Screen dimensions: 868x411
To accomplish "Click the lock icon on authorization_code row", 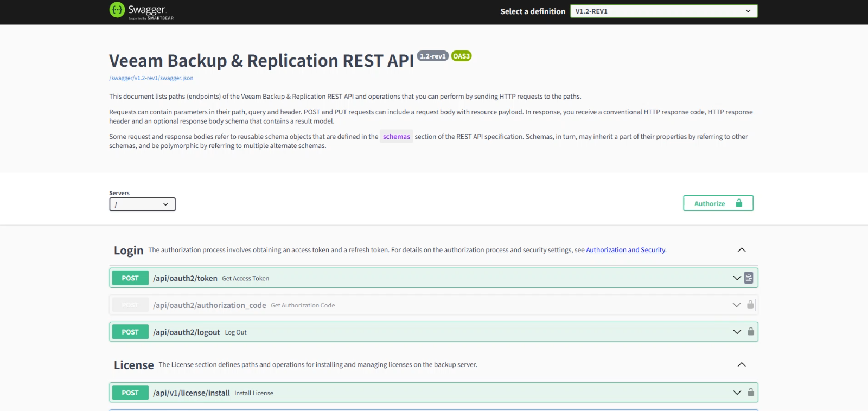I will (750, 305).
